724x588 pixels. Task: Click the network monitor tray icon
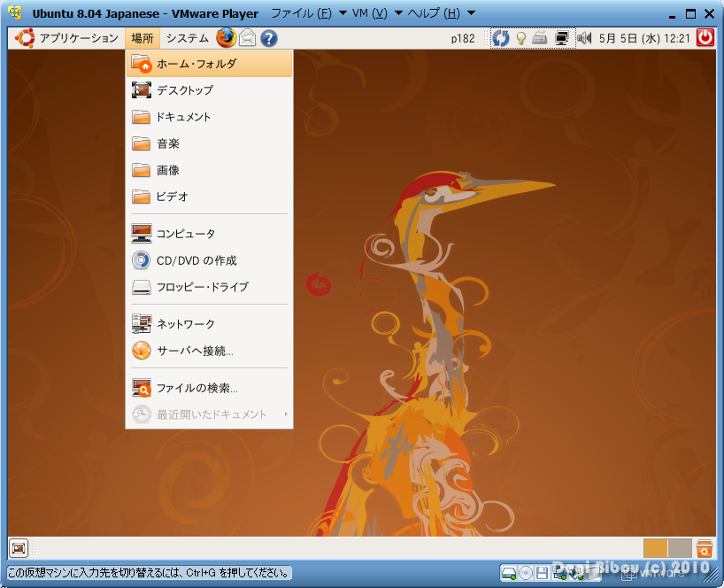point(561,38)
